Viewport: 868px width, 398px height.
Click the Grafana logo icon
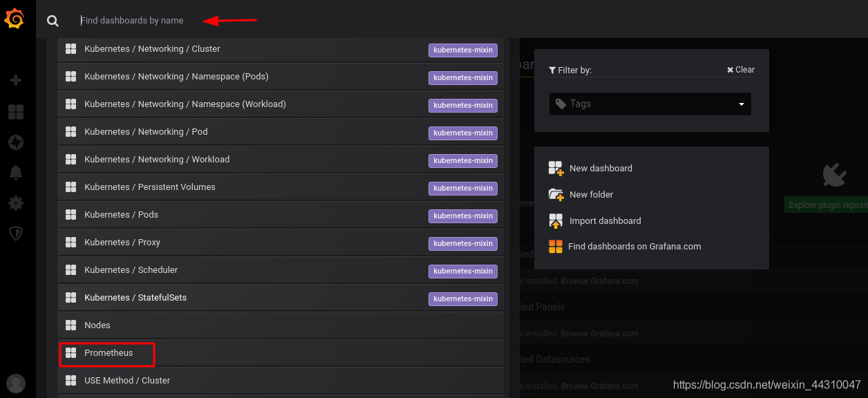pyautogui.click(x=15, y=19)
